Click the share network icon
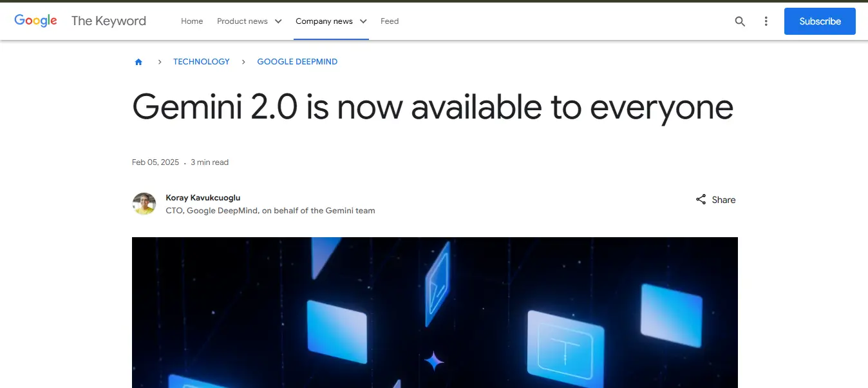 701,200
